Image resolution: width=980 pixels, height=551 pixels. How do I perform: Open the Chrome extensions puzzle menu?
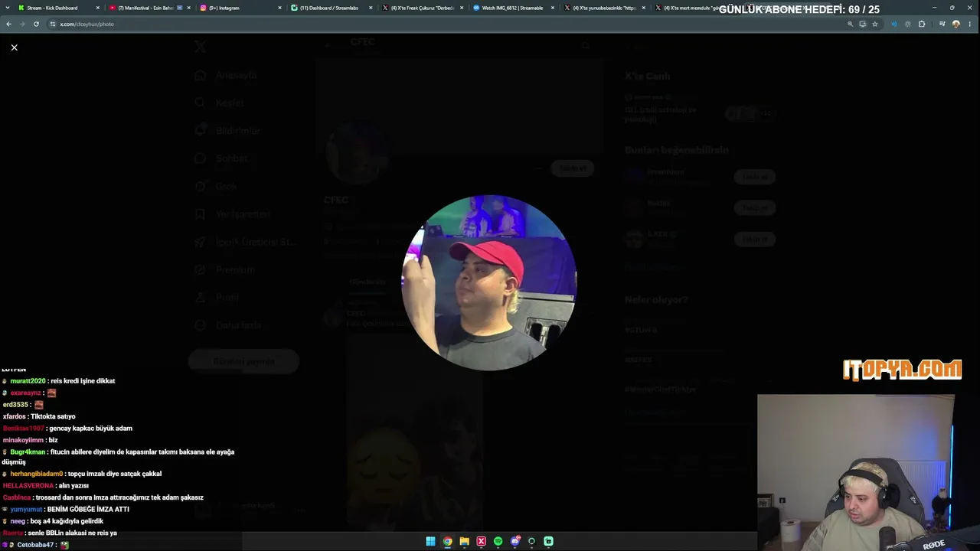click(x=922, y=24)
